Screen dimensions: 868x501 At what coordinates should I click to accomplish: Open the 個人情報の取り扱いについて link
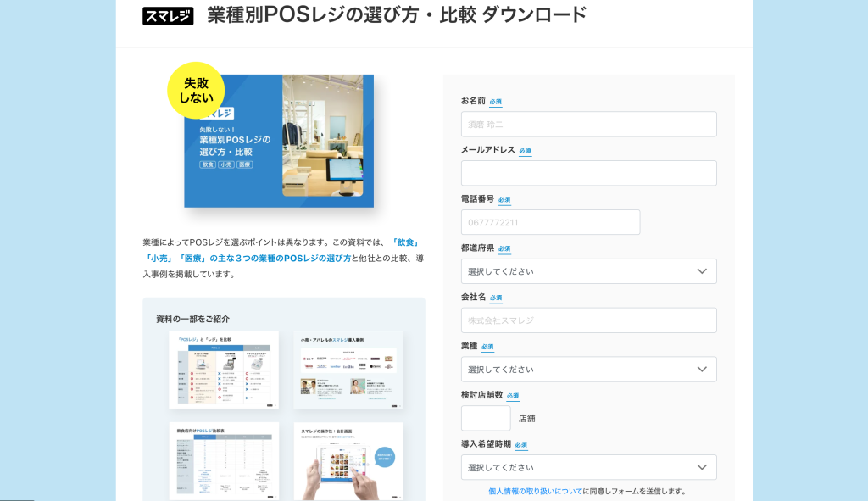(x=535, y=491)
